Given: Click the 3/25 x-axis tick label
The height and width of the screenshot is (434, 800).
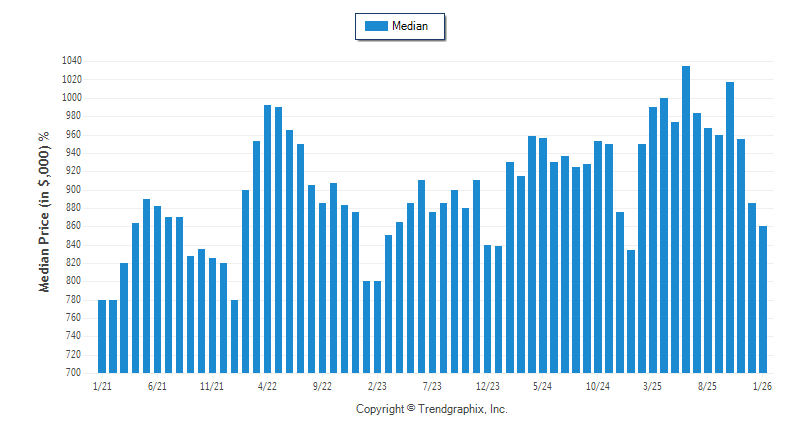Looking at the screenshot, I should click(652, 385).
